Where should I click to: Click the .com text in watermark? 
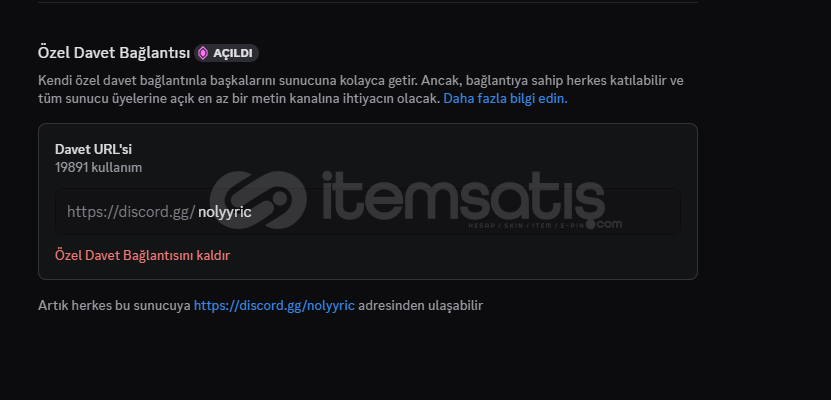[604, 224]
